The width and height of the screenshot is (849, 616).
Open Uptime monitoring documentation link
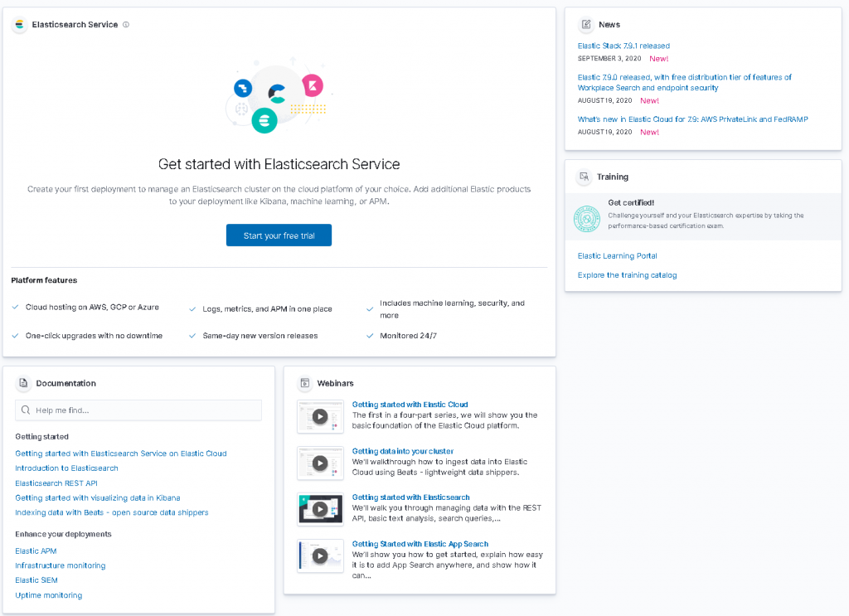(49, 595)
